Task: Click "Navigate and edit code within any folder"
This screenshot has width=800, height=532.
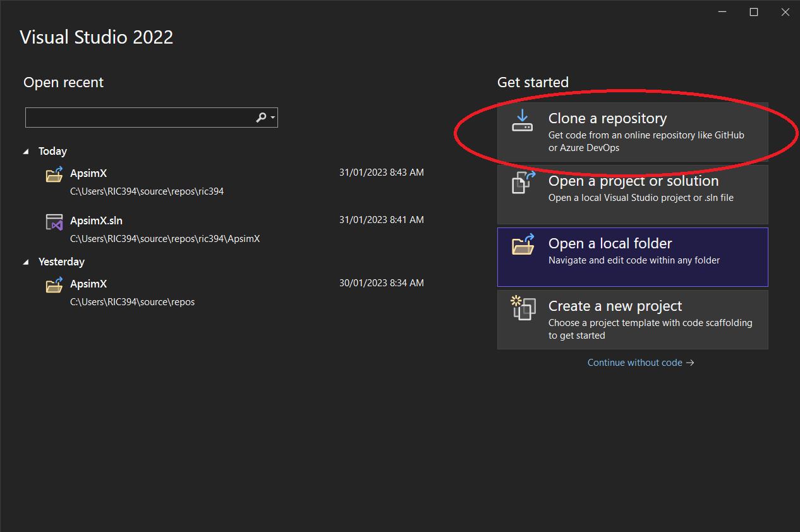Action: click(x=634, y=260)
